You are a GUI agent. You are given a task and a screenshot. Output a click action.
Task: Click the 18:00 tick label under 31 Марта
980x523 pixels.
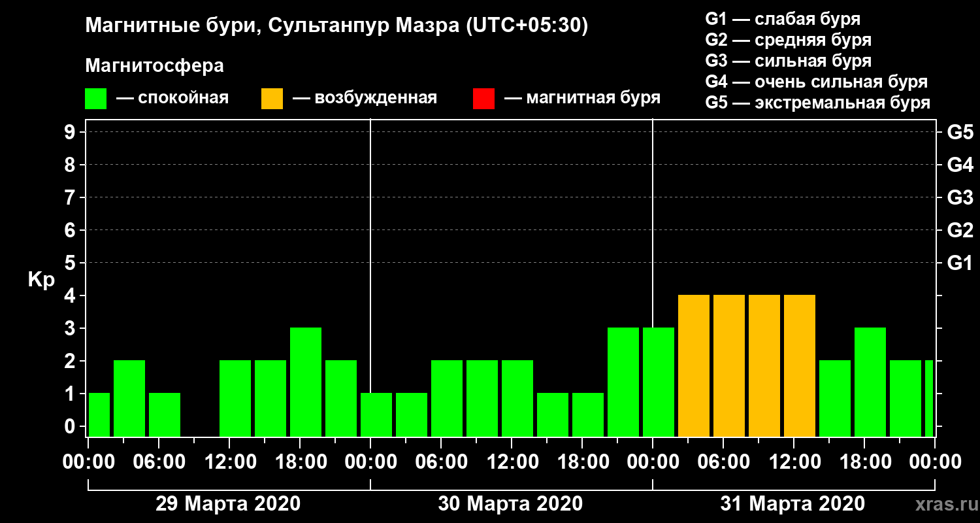864,462
